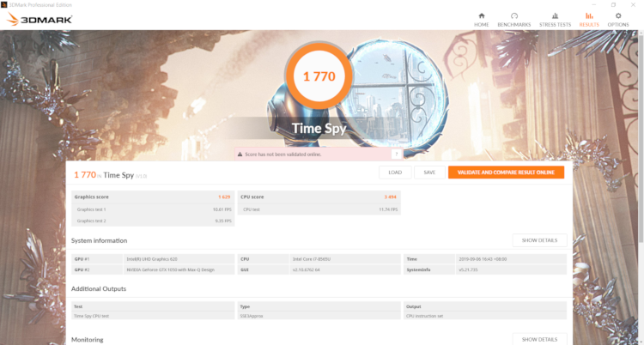The height and width of the screenshot is (345, 644).
Task: Click the 1 770 score circle
Action: pyautogui.click(x=319, y=76)
